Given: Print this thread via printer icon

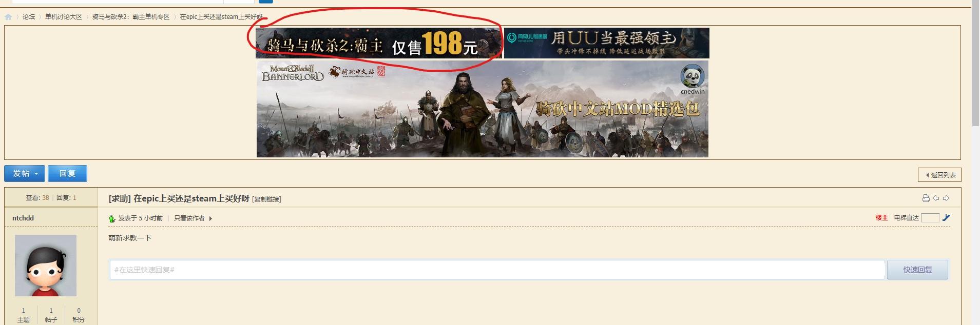Looking at the screenshot, I should [926, 198].
